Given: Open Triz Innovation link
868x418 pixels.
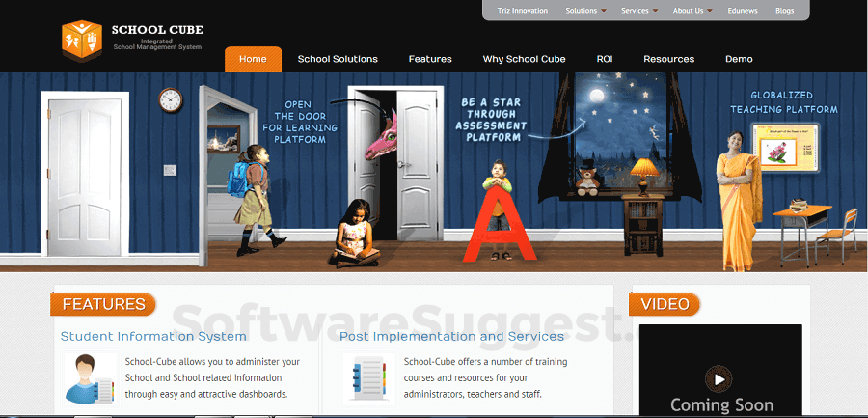Looking at the screenshot, I should [x=522, y=11].
